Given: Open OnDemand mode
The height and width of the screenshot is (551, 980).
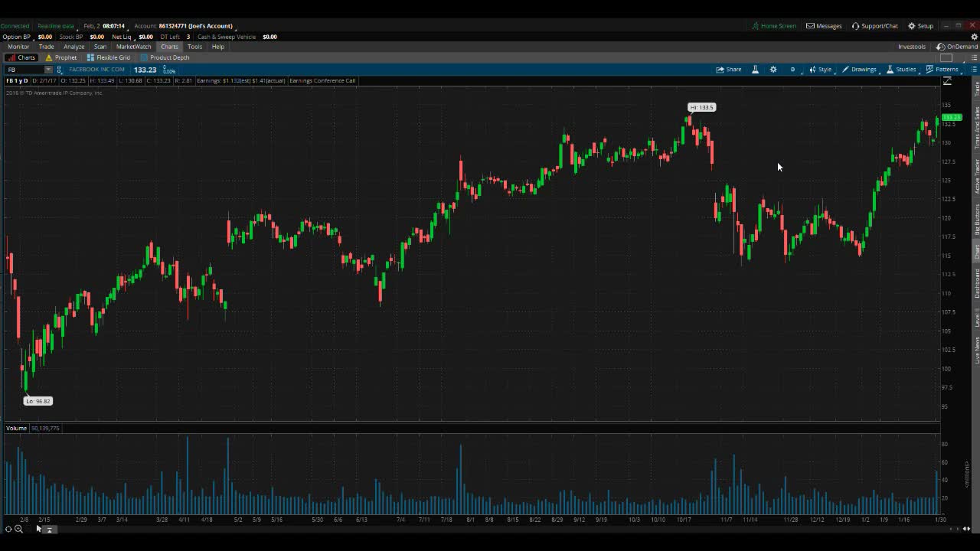Looking at the screenshot, I should click(957, 47).
